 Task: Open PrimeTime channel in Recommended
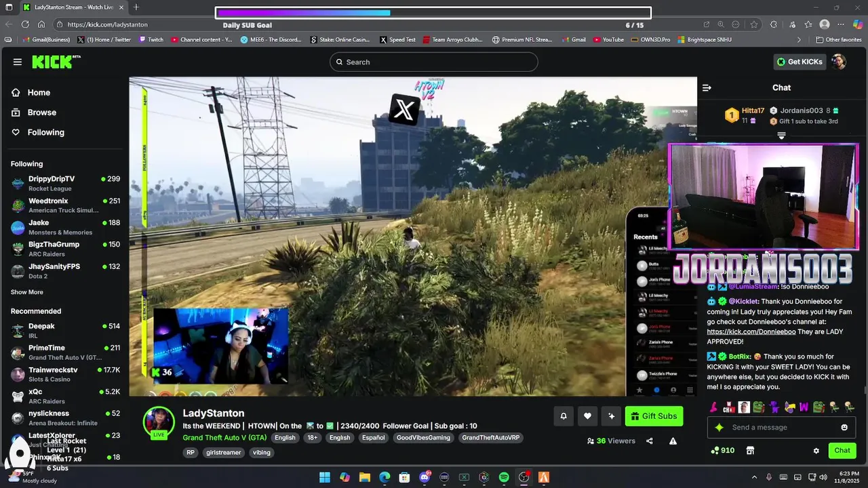tap(65, 352)
